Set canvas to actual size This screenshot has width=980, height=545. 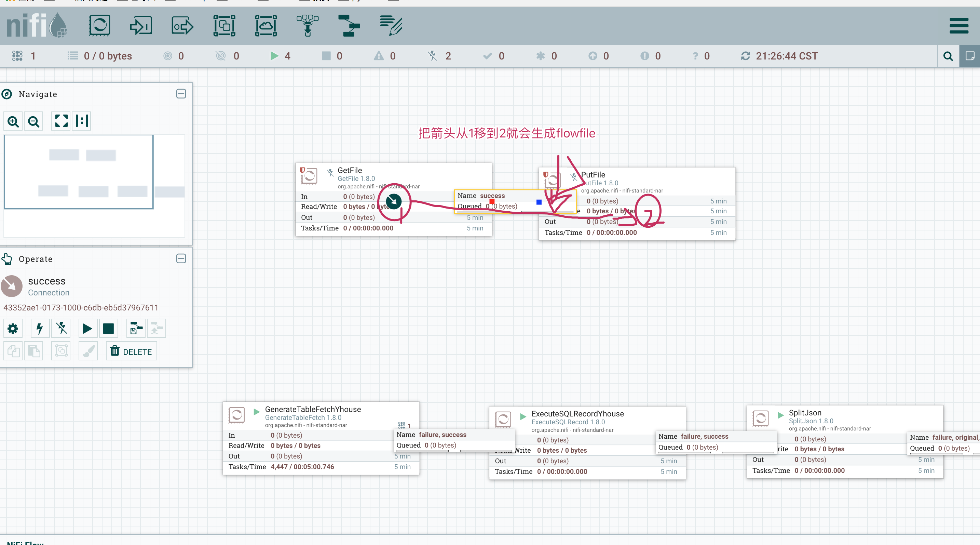pyautogui.click(x=82, y=121)
